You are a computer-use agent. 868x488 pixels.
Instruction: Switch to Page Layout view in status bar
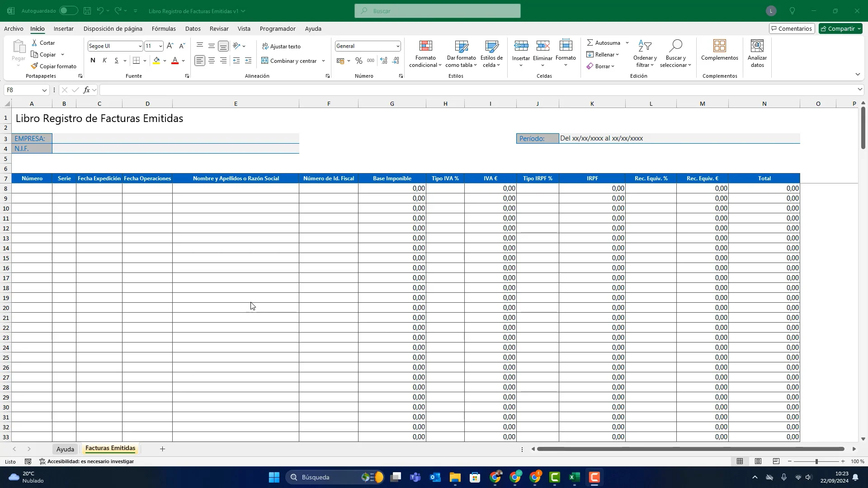758,461
